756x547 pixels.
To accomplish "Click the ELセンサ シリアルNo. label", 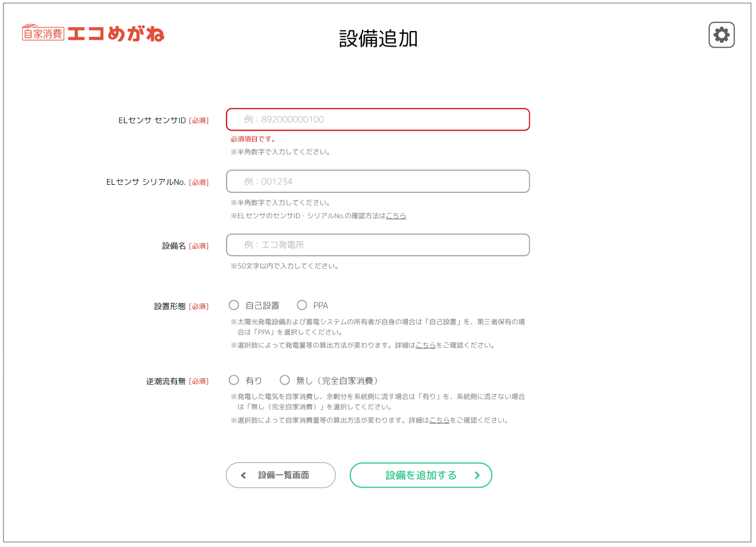I will point(146,182).
